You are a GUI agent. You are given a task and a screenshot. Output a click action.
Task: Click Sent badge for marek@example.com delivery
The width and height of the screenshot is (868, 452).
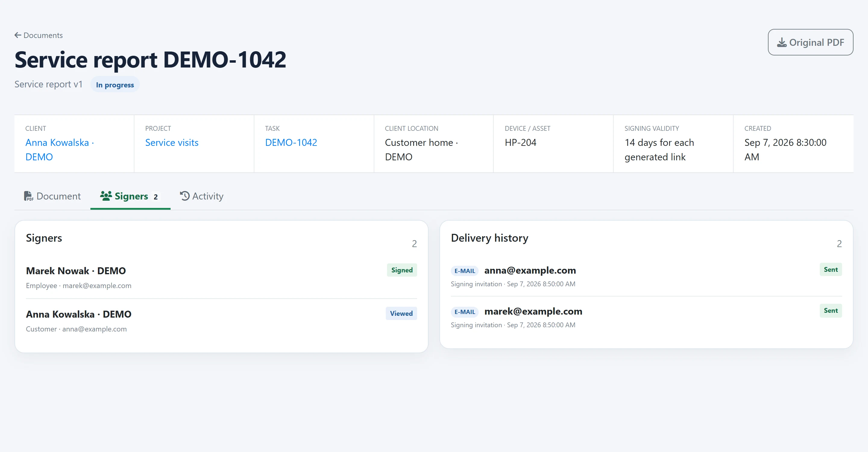click(831, 311)
